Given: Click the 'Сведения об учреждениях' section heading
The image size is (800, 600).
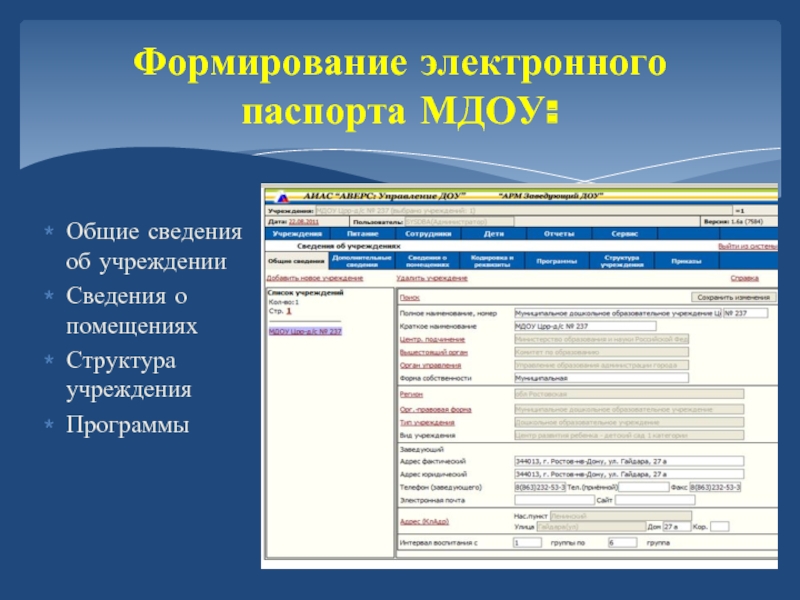Looking at the screenshot, I should click(348, 246).
